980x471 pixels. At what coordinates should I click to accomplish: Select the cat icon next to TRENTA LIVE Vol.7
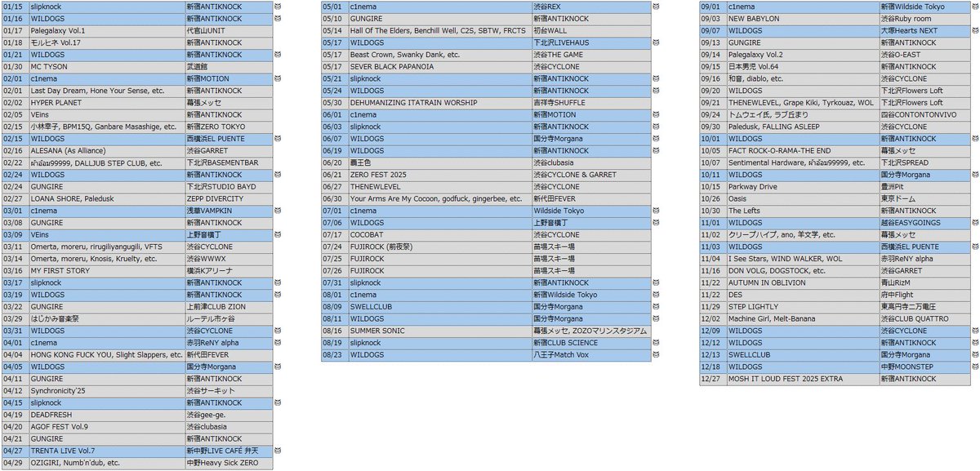(278, 451)
